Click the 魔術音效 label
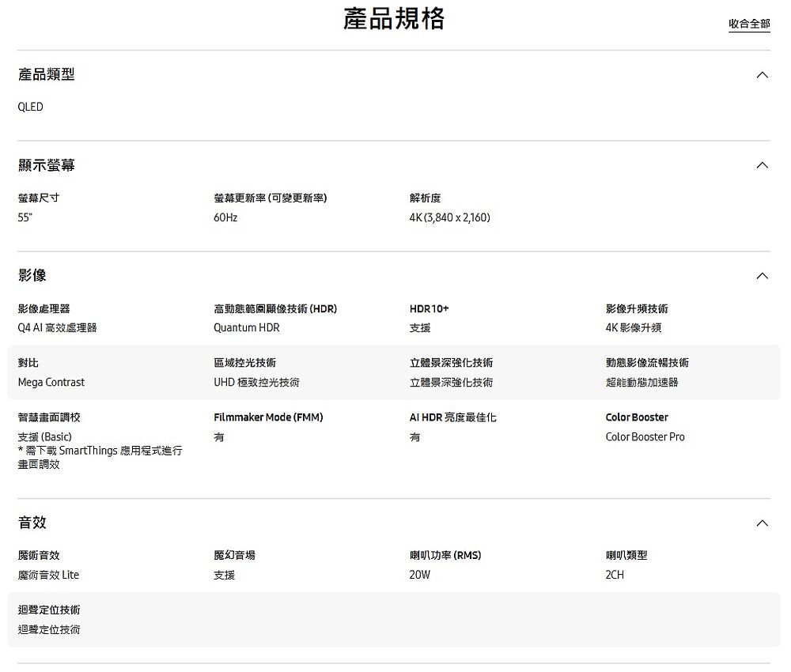The height and width of the screenshot is (672, 791). point(39,555)
